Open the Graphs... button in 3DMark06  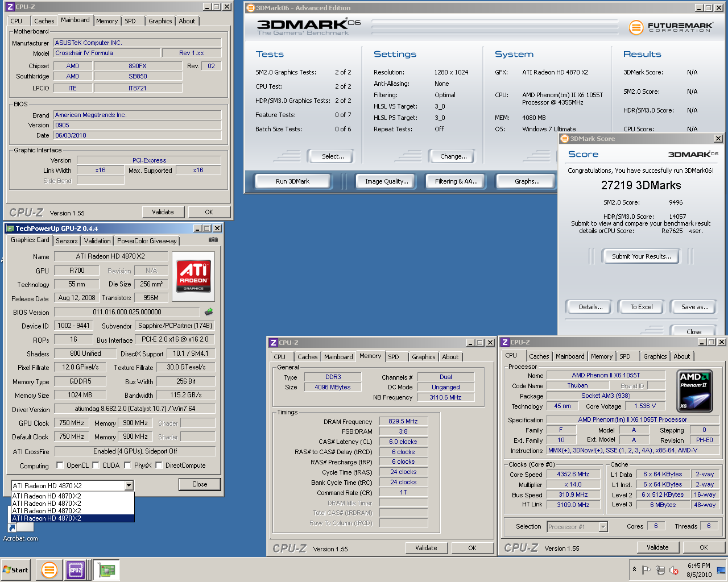tap(527, 181)
